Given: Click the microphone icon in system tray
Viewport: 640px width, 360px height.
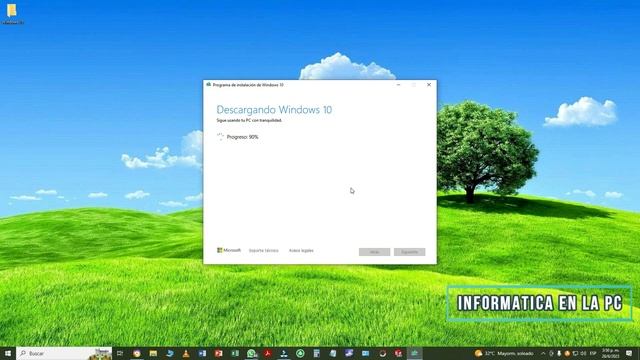Looking at the screenshot, I should 559,353.
